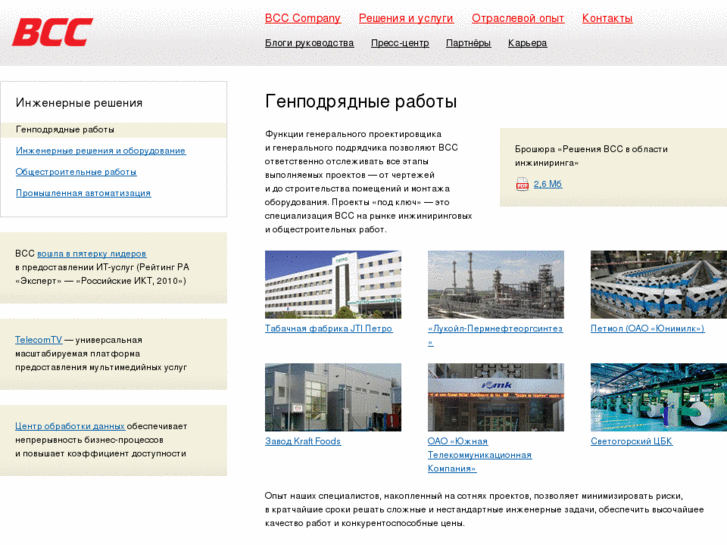Open the BCC Company menu
The image size is (727, 545).
click(x=303, y=19)
